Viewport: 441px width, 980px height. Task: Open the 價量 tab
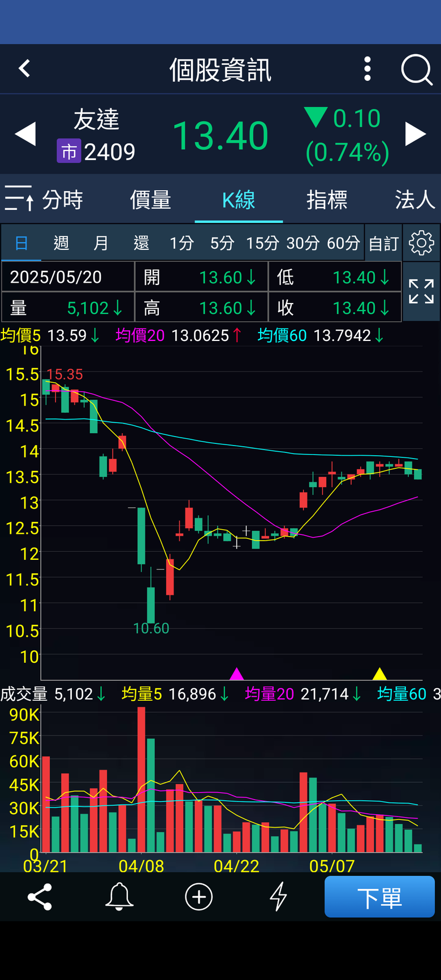click(x=150, y=200)
